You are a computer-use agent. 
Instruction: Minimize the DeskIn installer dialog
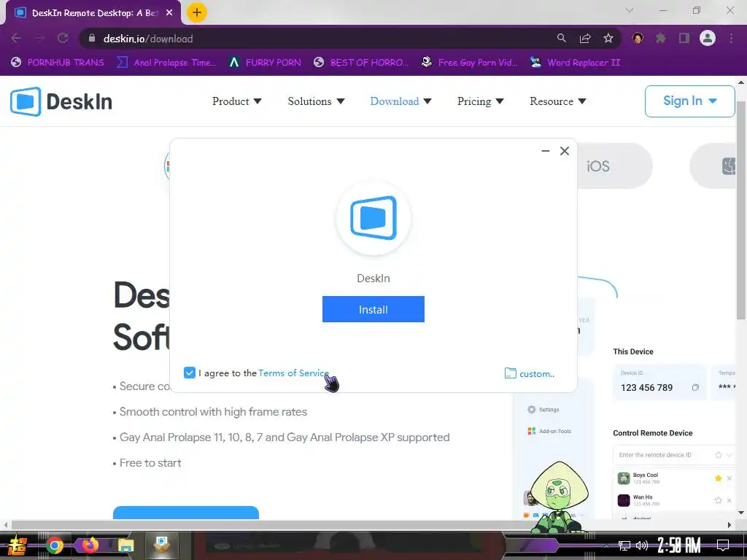(x=546, y=151)
